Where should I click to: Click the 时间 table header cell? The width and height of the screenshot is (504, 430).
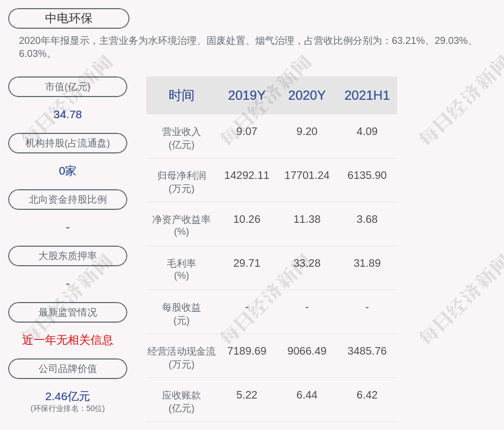(182, 95)
